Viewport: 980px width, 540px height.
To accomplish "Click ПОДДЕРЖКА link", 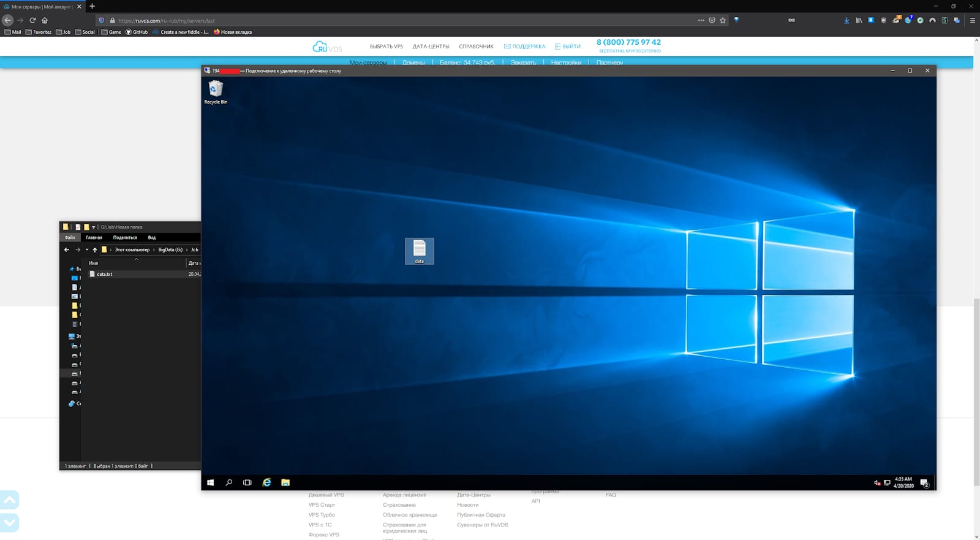I will (x=524, y=47).
